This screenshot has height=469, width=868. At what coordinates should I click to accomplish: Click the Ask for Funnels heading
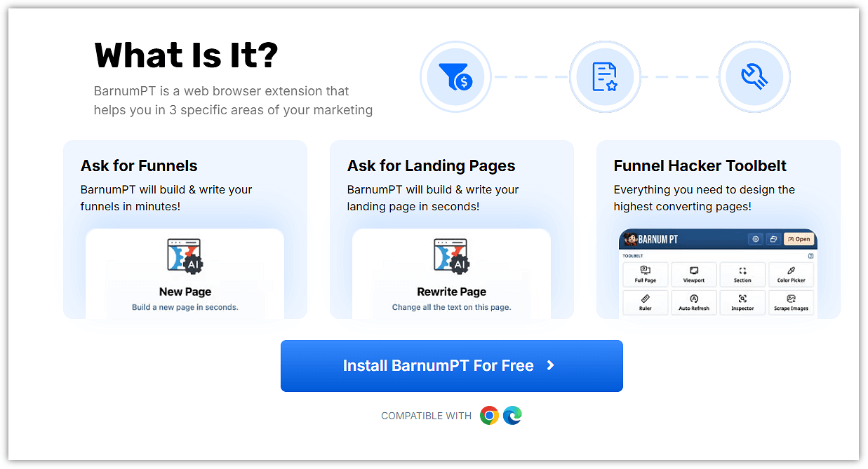click(139, 166)
